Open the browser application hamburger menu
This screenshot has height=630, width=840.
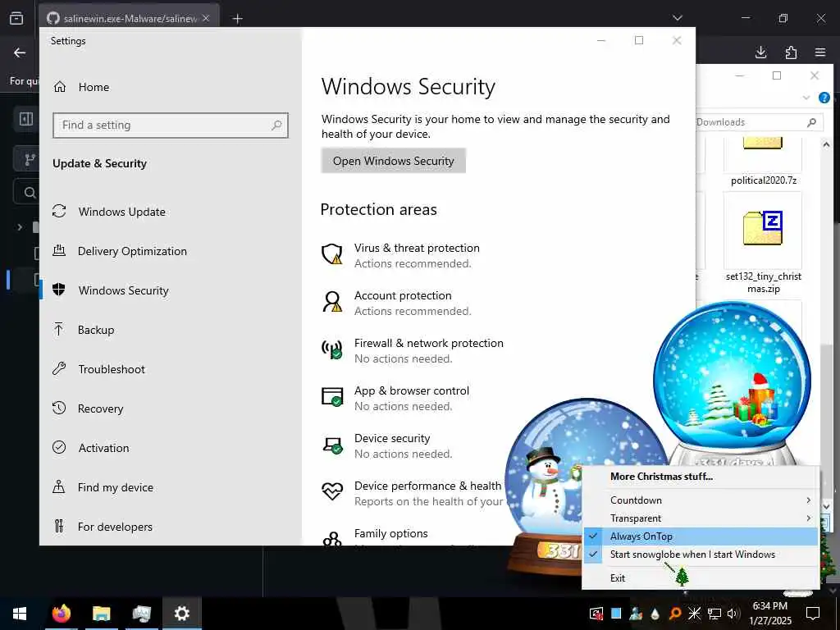click(820, 52)
